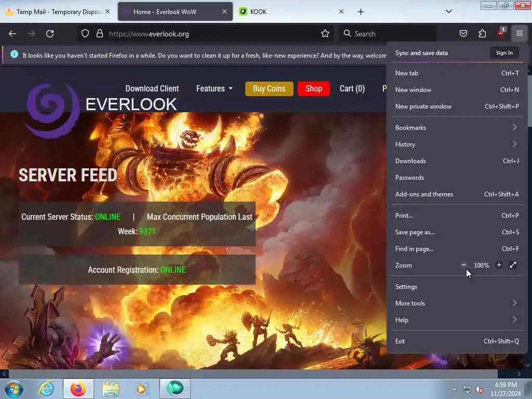Open Cart (0) link

point(352,88)
